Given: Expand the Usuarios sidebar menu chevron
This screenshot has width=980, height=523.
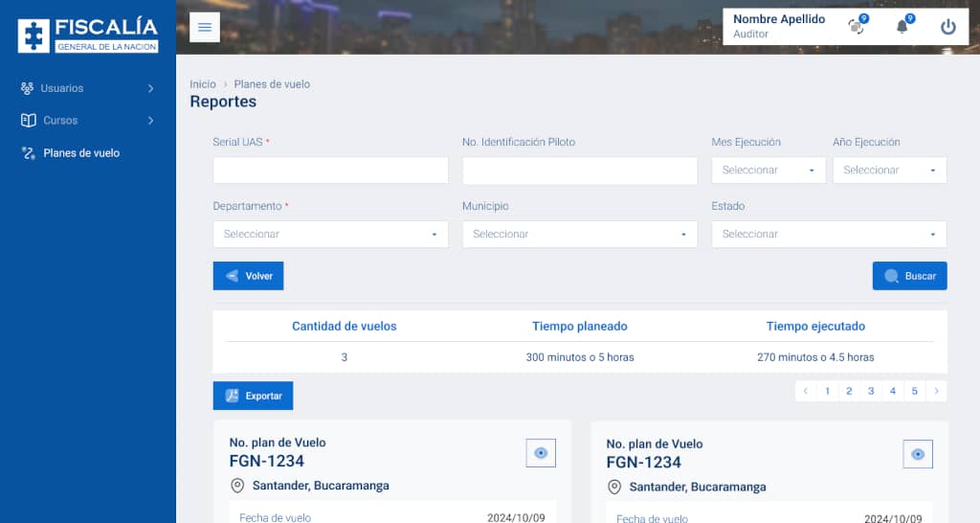Looking at the screenshot, I should 150,88.
